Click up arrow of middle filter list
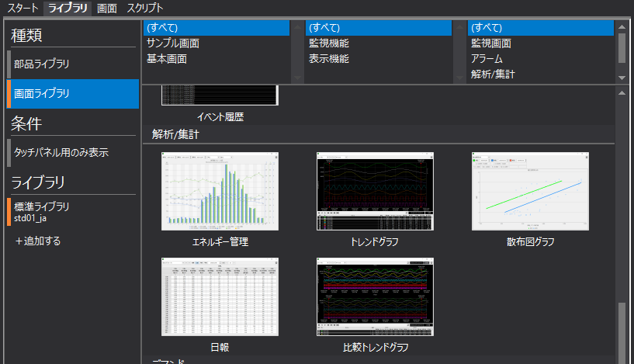The image size is (634, 364). [x=459, y=27]
